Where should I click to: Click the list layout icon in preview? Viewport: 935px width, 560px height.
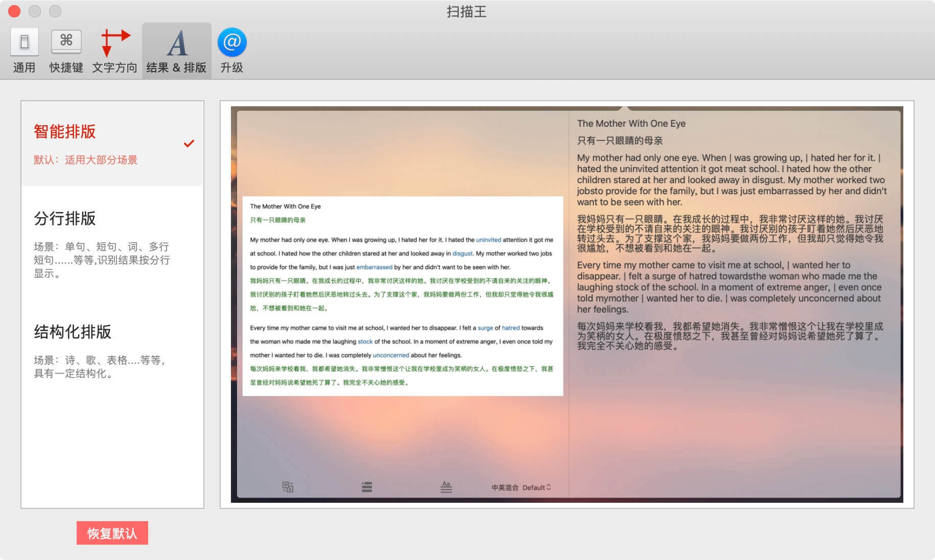(367, 487)
